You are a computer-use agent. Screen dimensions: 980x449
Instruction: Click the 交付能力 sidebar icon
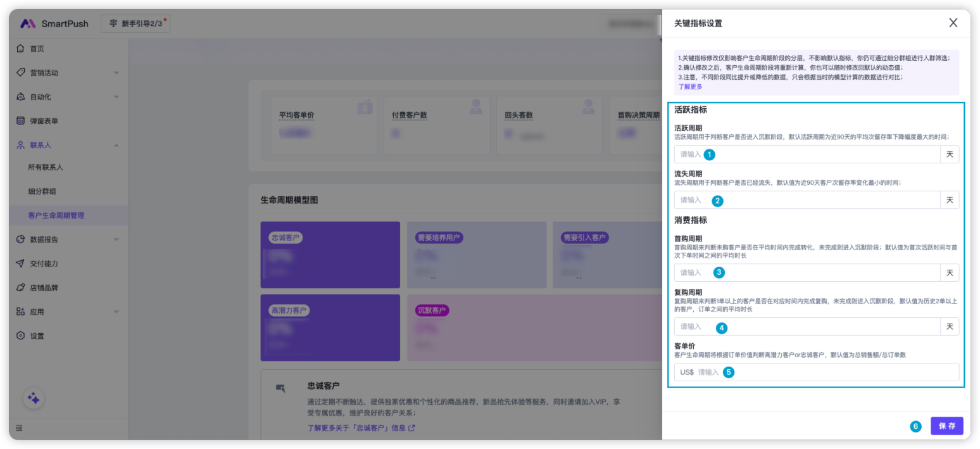(x=21, y=263)
